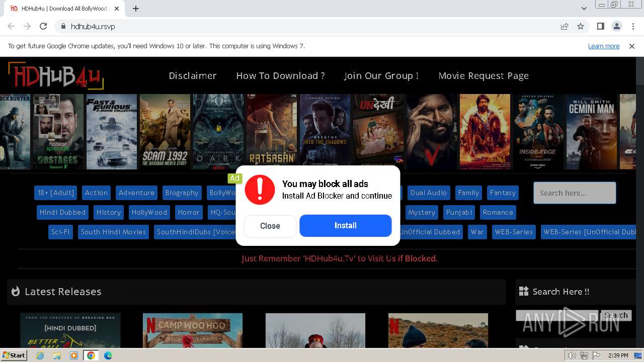The image size is (644, 362).
Task: Open the Scam 1992 poster
Action: pyautogui.click(x=165, y=131)
